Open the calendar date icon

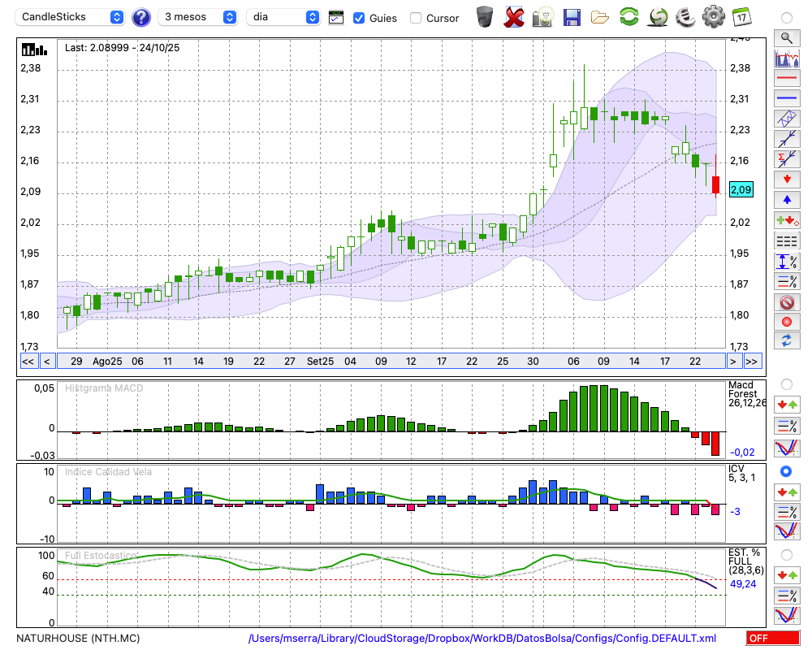point(741,16)
